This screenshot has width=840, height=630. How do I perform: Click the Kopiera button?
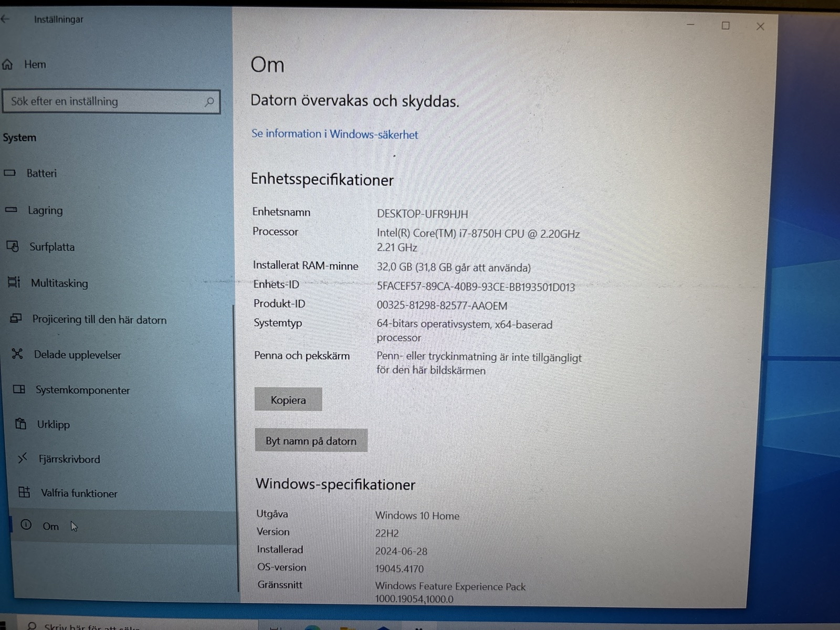point(288,400)
